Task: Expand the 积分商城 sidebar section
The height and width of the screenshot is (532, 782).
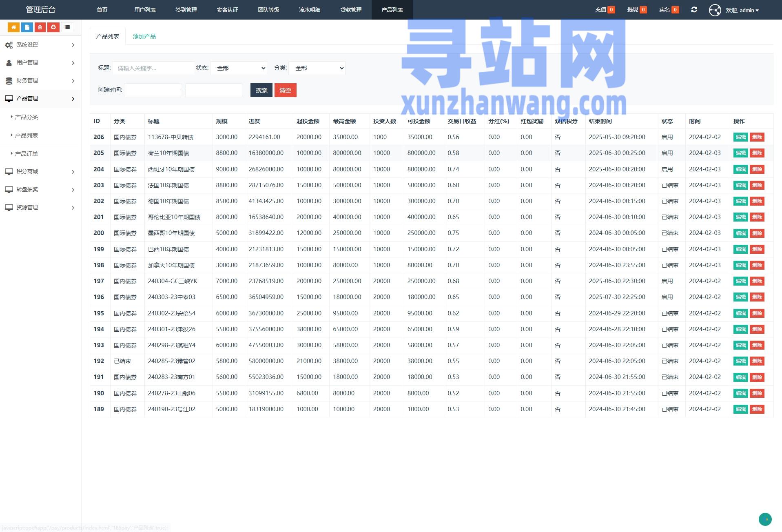Action: click(x=40, y=172)
